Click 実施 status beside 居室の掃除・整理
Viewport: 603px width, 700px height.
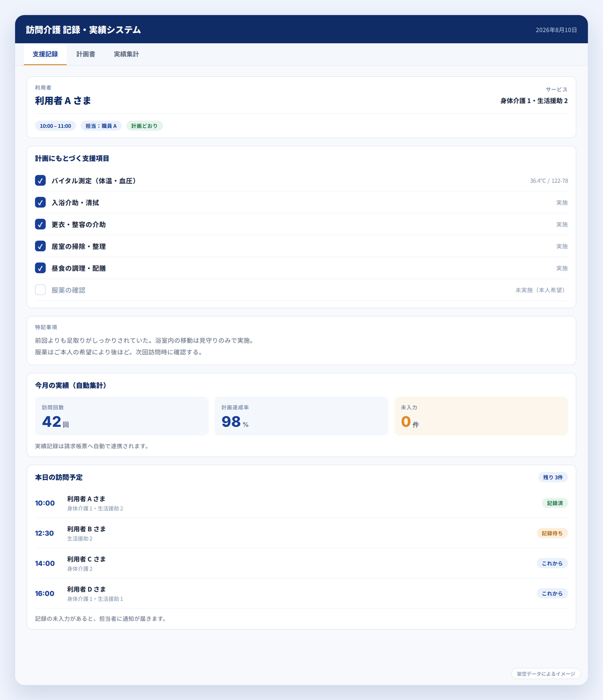point(562,246)
